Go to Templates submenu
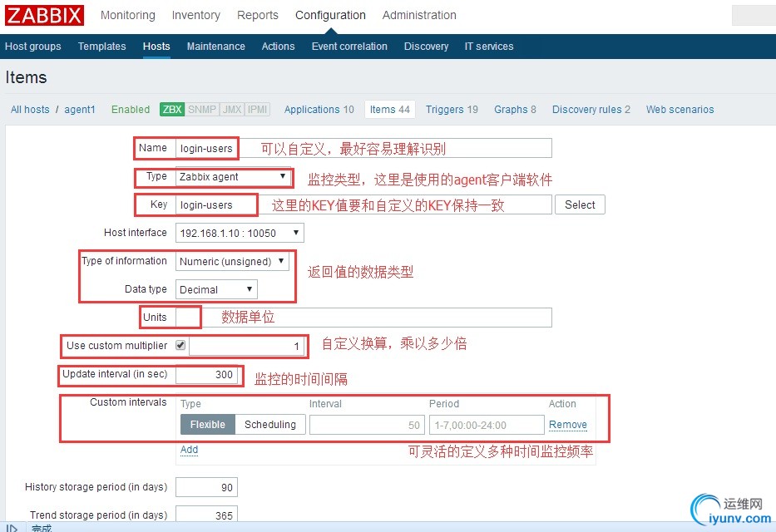Image resolution: width=776 pixels, height=532 pixels. tap(102, 47)
